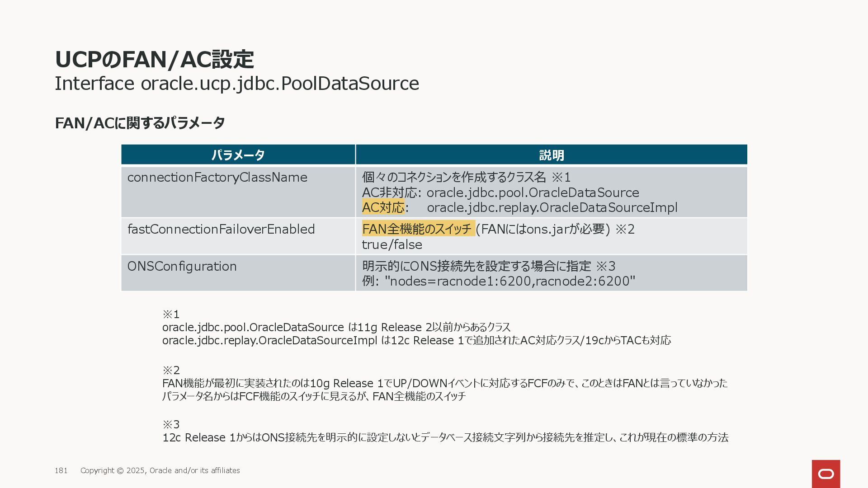Click '(FANにはons.jarが必要) ※2' text
The width and height of the screenshot is (868, 488).
[x=555, y=229]
